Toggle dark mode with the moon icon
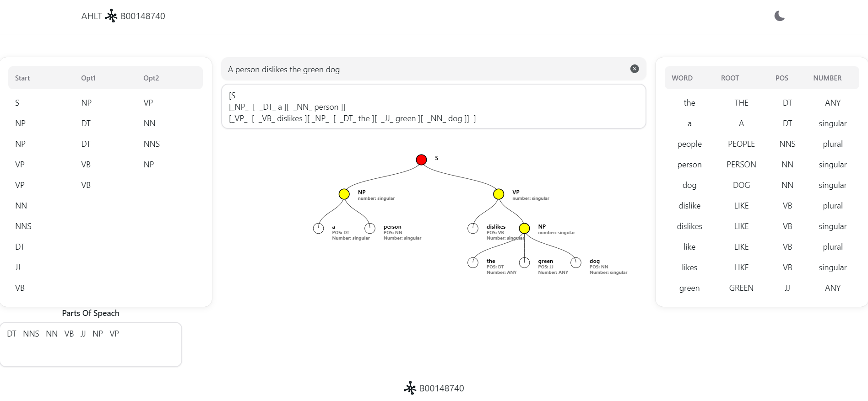 (779, 16)
